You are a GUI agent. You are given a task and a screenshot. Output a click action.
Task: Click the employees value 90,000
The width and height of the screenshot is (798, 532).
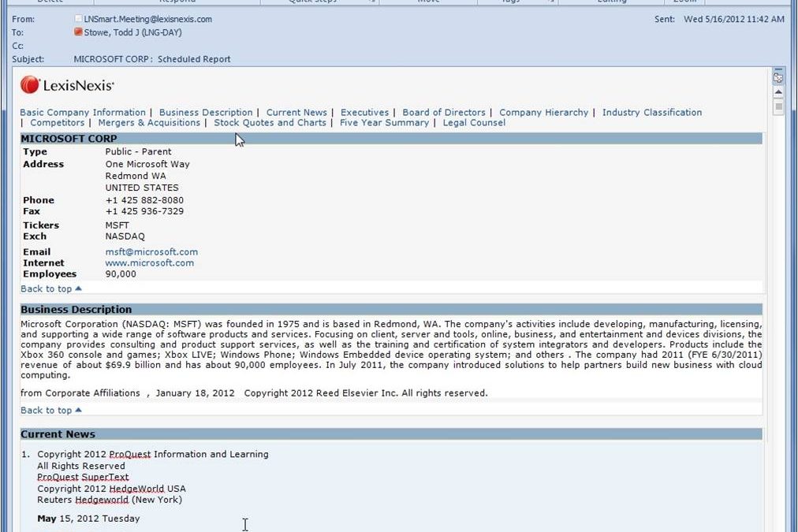(x=121, y=274)
